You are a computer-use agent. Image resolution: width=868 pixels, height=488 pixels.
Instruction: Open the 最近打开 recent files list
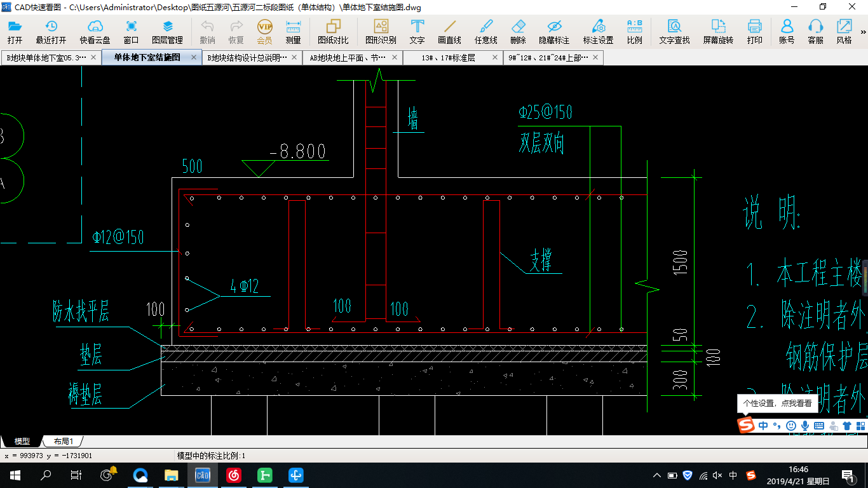tap(51, 32)
